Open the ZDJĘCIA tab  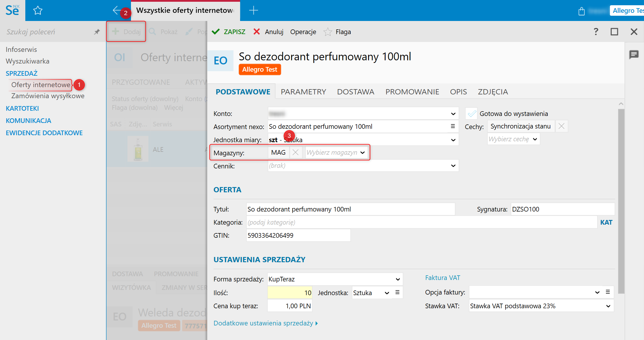[x=493, y=92]
